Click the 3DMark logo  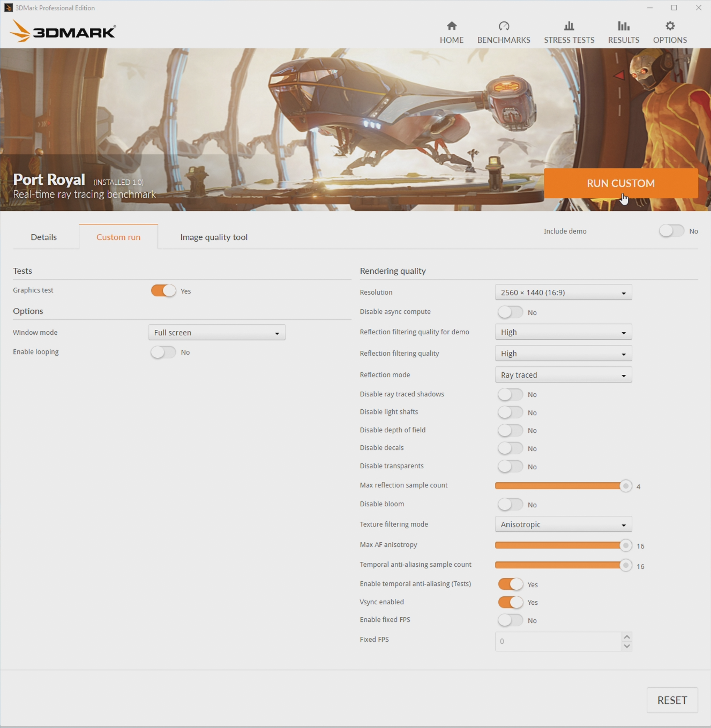63,31
